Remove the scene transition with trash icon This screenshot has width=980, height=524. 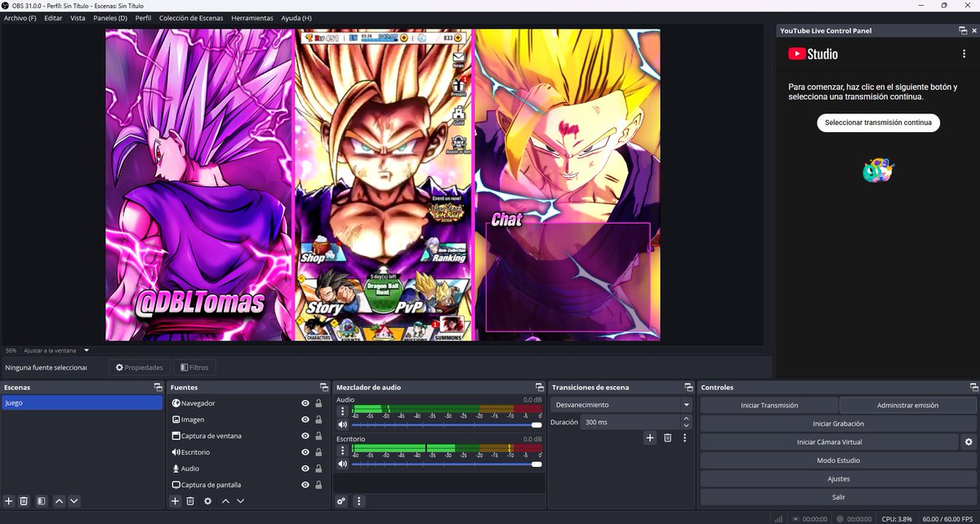pyautogui.click(x=667, y=437)
